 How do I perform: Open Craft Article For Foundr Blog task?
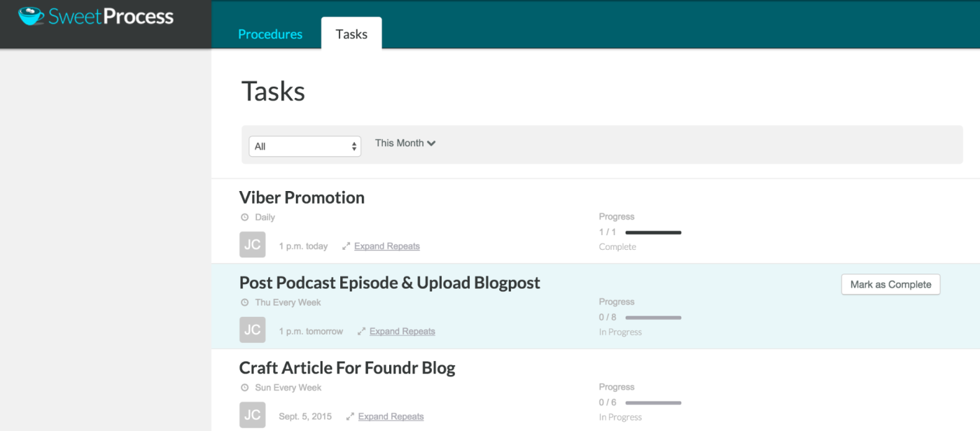click(x=347, y=368)
